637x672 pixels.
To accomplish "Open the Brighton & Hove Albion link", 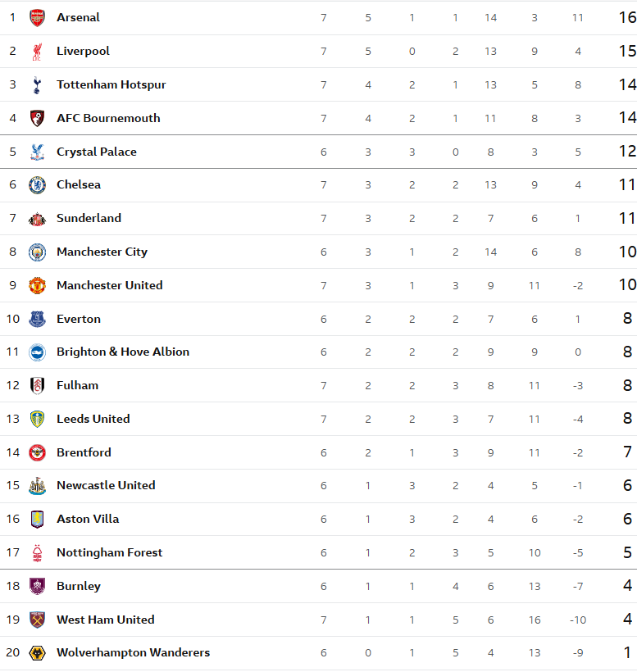I will click(123, 352).
